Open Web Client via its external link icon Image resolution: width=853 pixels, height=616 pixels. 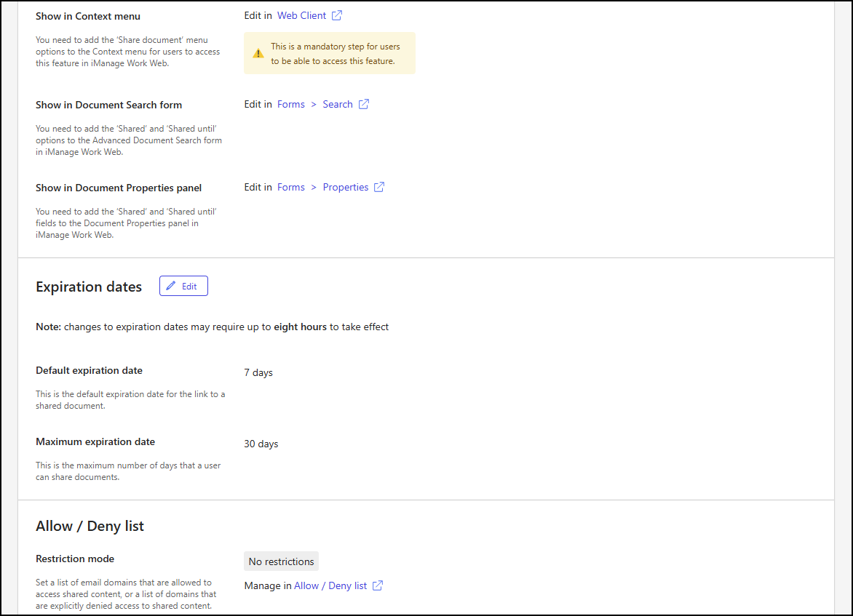[x=336, y=15]
